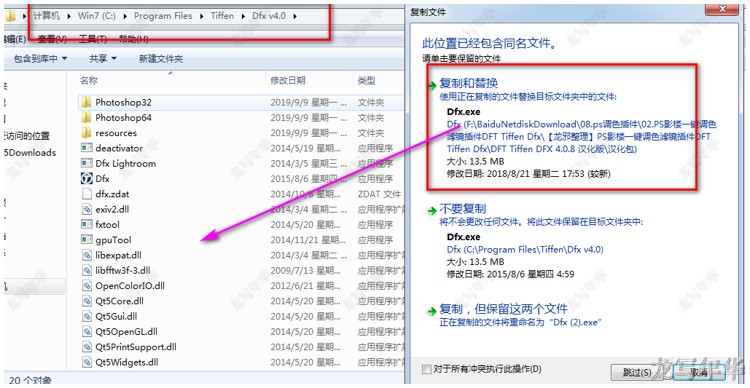
Task: Click green arrow beside 不要复制
Action: click(432, 210)
